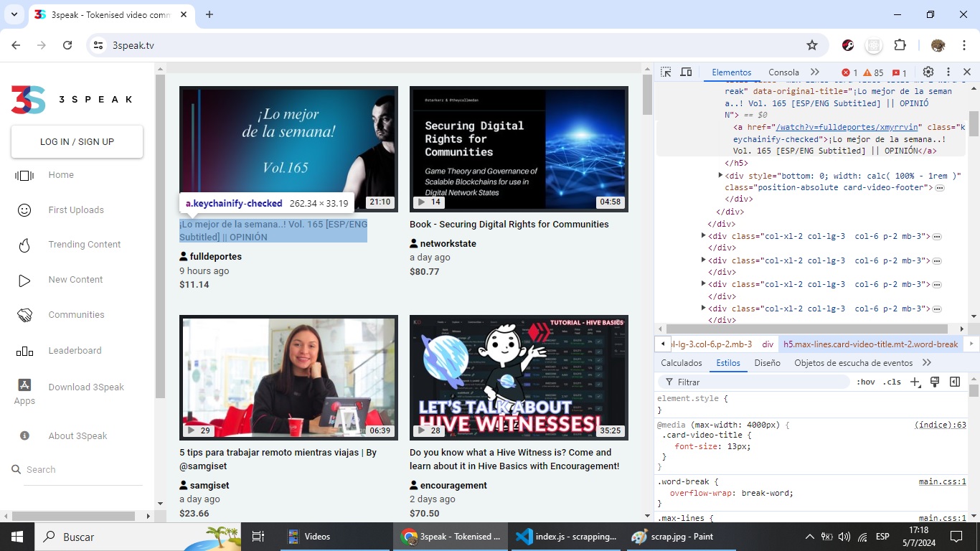This screenshot has height=551, width=980.
Task: Show hidden system tray icons chevron
Action: (810, 537)
